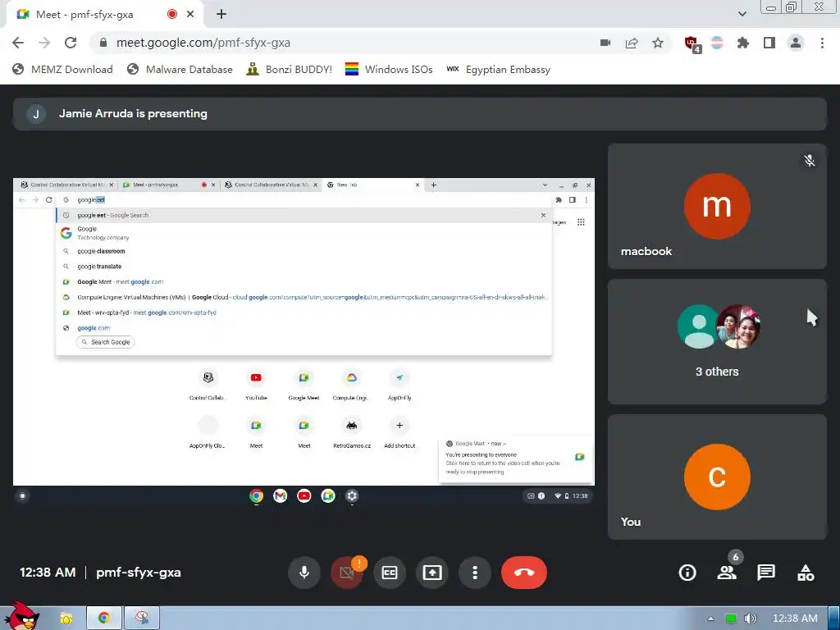Click the Angry Birds start button
Image resolution: width=840 pixels, height=630 pixels.
click(x=21, y=616)
